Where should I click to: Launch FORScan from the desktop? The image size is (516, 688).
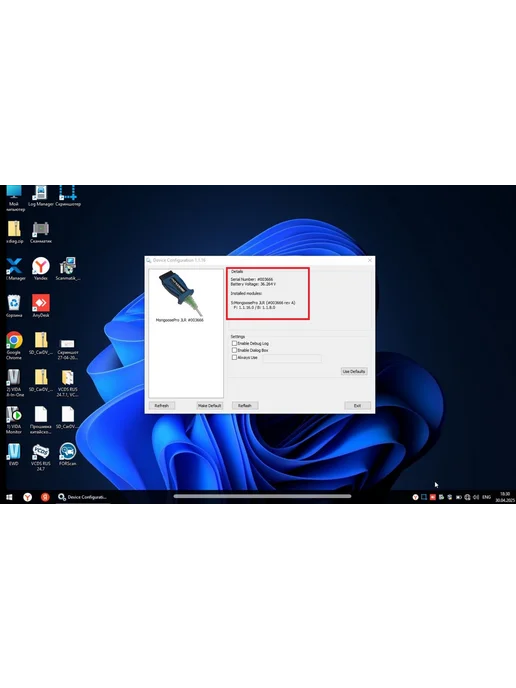point(68,454)
